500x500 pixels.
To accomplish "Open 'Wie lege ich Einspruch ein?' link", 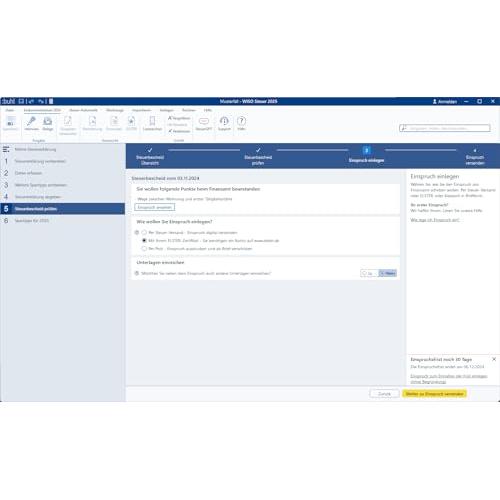I will [435, 220].
